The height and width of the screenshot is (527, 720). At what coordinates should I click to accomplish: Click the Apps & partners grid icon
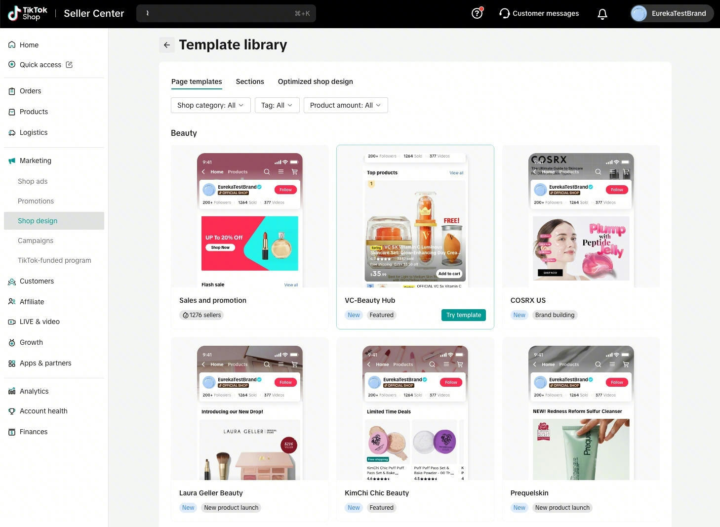pyautogui.click(x=12, y=363)
